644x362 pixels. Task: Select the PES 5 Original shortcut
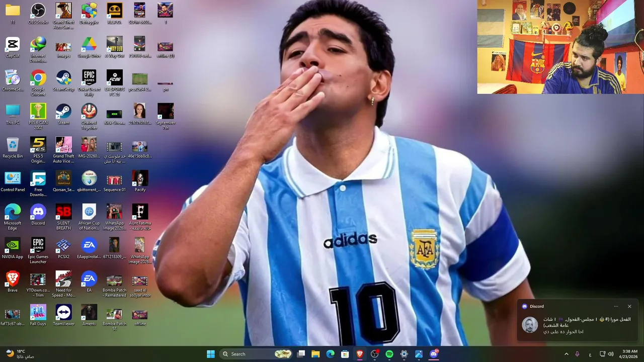click(38, 150)
